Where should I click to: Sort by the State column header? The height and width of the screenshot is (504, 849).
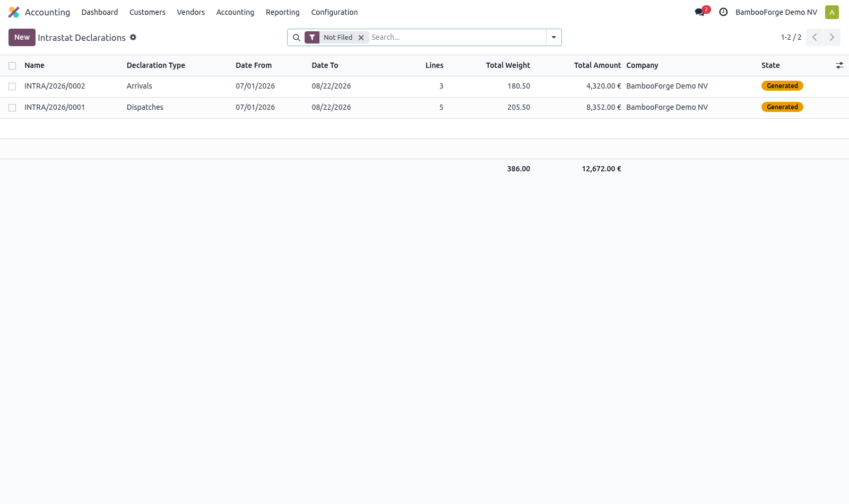click(770, 65)
